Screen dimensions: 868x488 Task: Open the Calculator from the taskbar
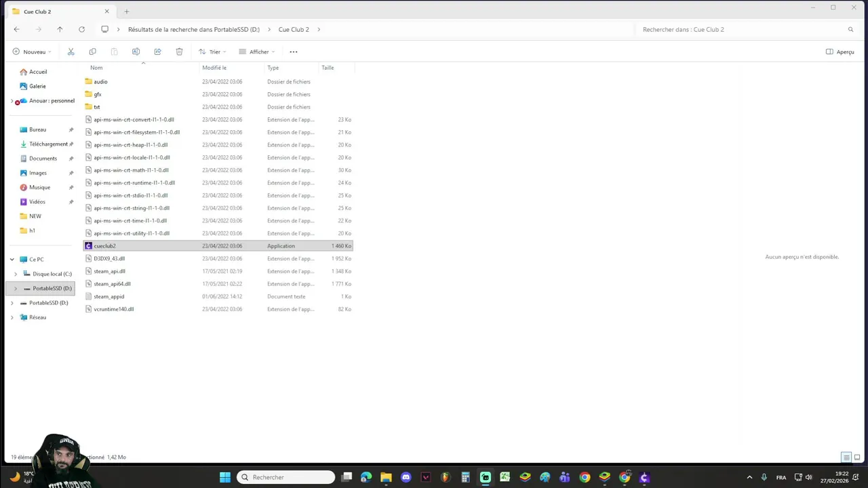465,477
